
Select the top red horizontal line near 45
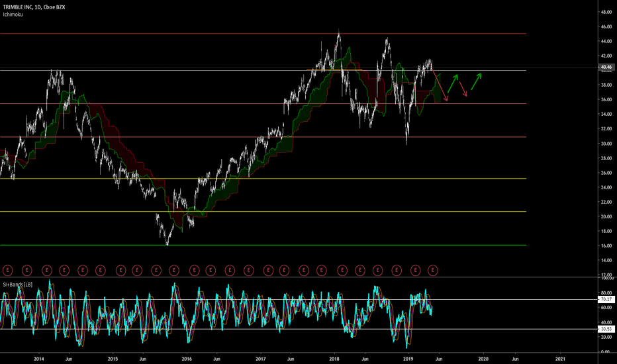point(263,34)
